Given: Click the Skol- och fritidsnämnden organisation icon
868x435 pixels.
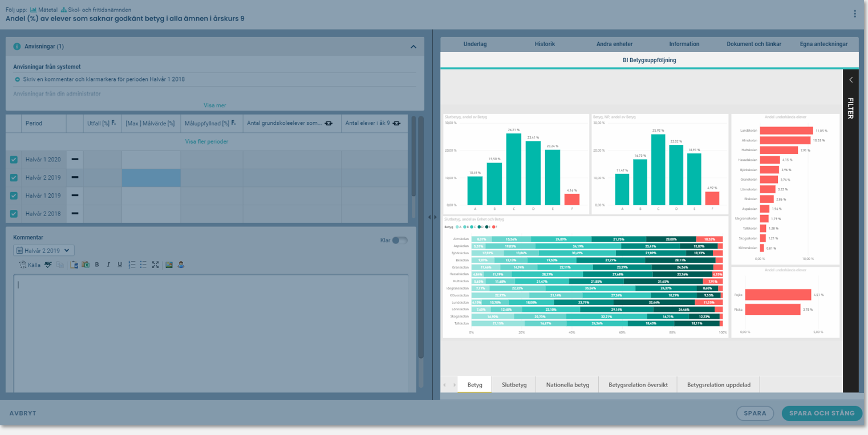Looking at the screenshot, I should coord(63,10).
